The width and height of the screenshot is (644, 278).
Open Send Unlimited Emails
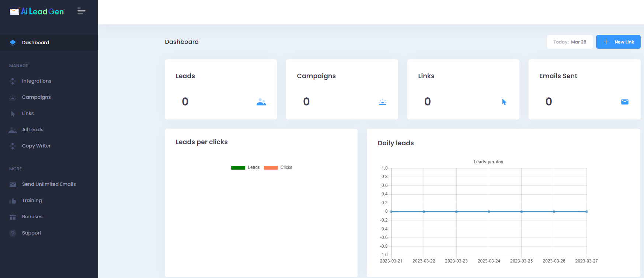click(x=49, y=184)
